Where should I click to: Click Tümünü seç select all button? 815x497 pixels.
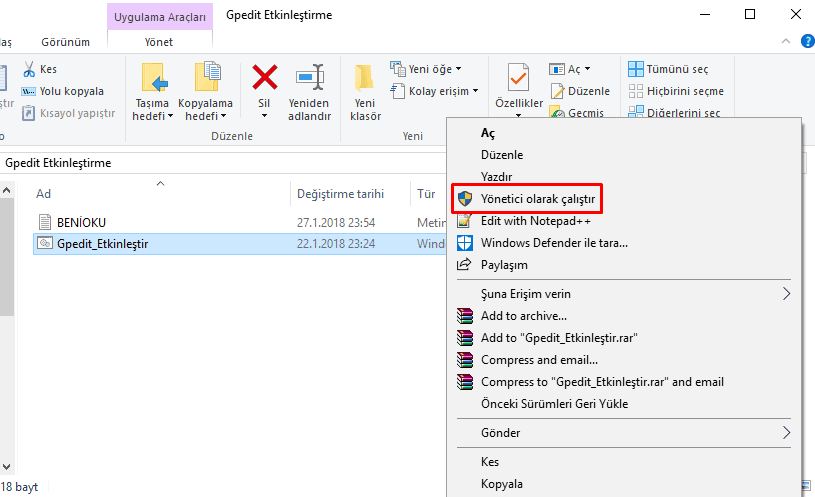tap(669, 69)
